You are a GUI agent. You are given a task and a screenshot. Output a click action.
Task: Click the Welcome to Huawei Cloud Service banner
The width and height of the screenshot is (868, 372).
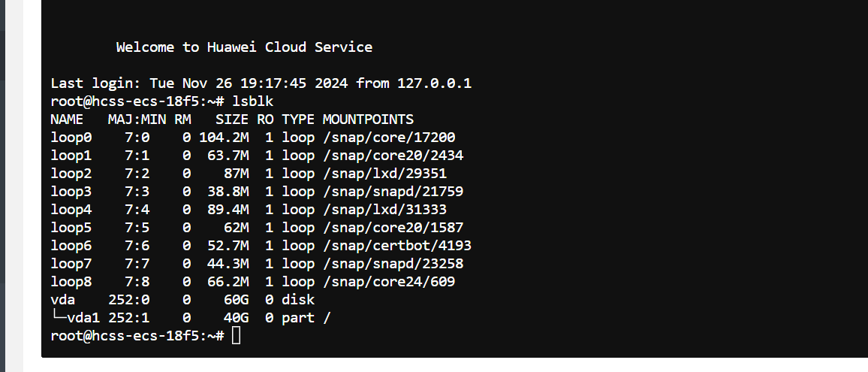[244, 47]
